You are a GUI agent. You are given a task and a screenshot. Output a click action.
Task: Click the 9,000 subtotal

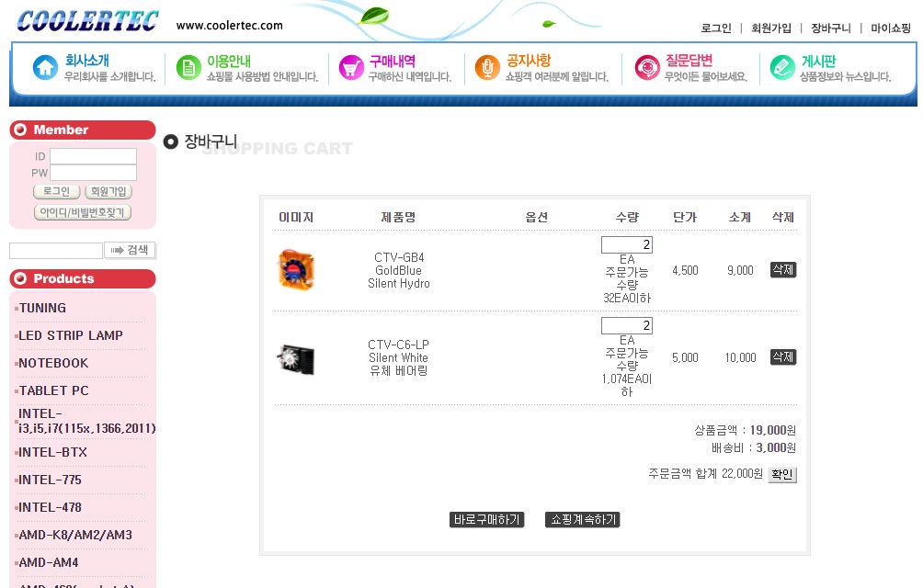tap(740, 270)
